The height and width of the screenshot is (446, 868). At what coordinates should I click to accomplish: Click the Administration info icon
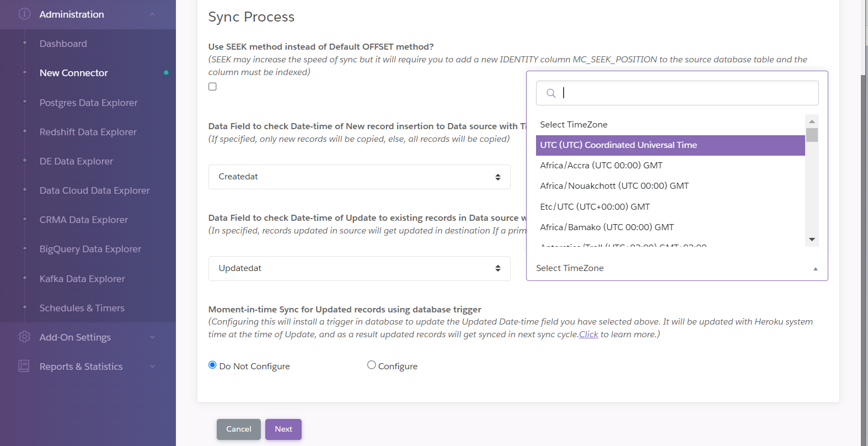(x=24, y=14)
